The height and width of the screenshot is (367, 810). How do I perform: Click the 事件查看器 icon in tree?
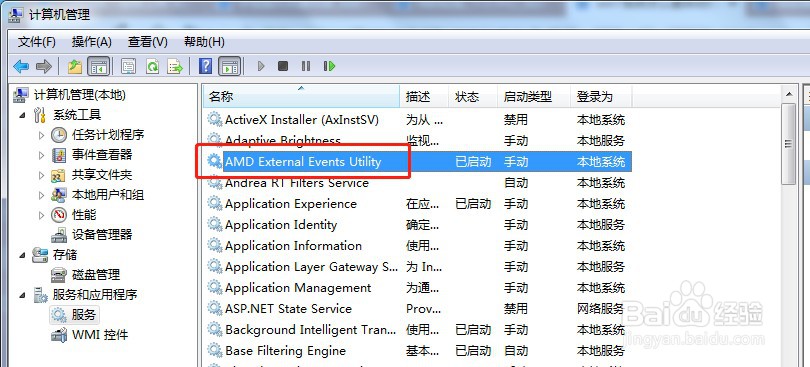pos(59,155)
